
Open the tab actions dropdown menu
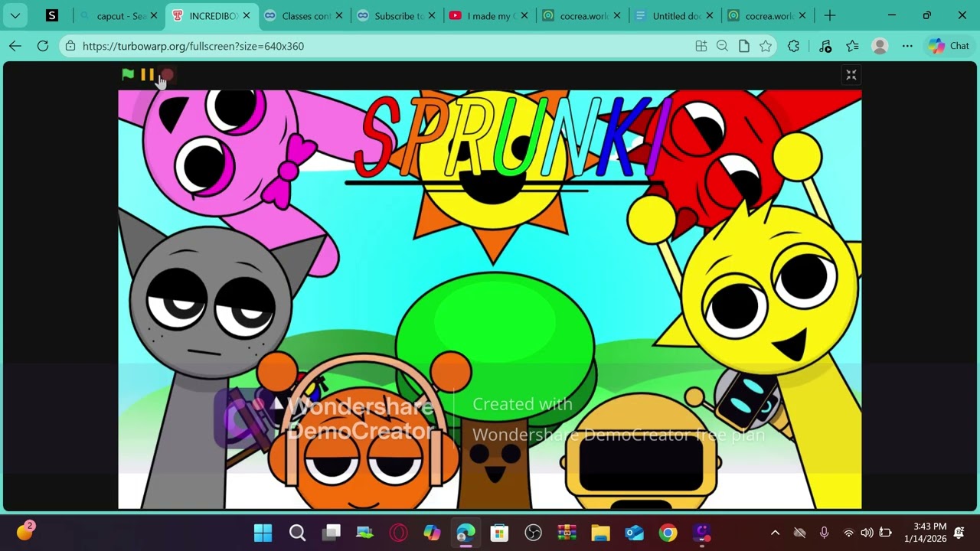(15, 15)
